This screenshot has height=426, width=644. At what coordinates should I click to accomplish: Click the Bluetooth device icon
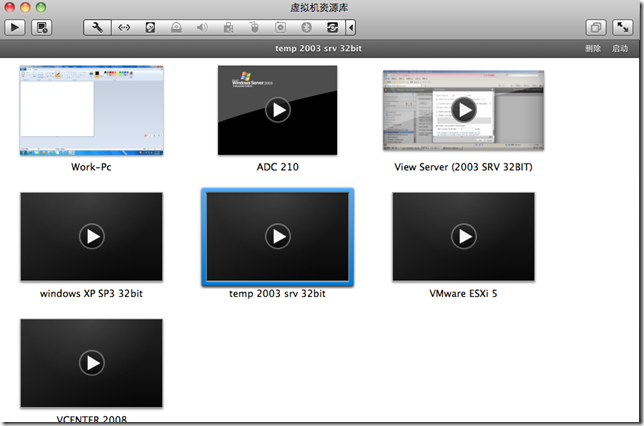click(306, 28)
